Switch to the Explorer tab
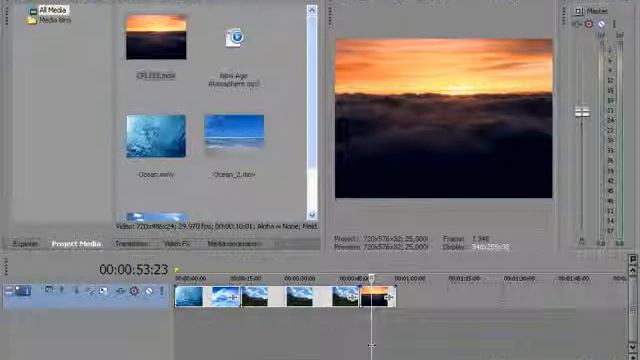The height and width of the screenshot is (360, 640). coord(25,244)
